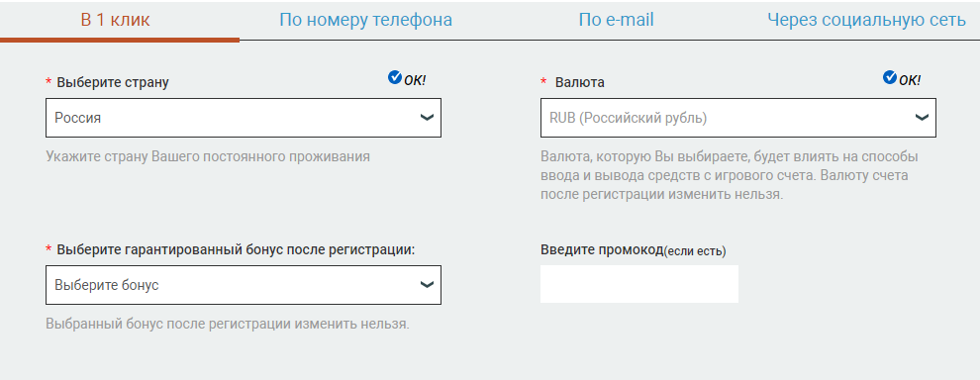Image resolution: width=980 pixels, height=380 pixels.
Task: Click the hint text about permanent residence country
Action: [208, 156]
